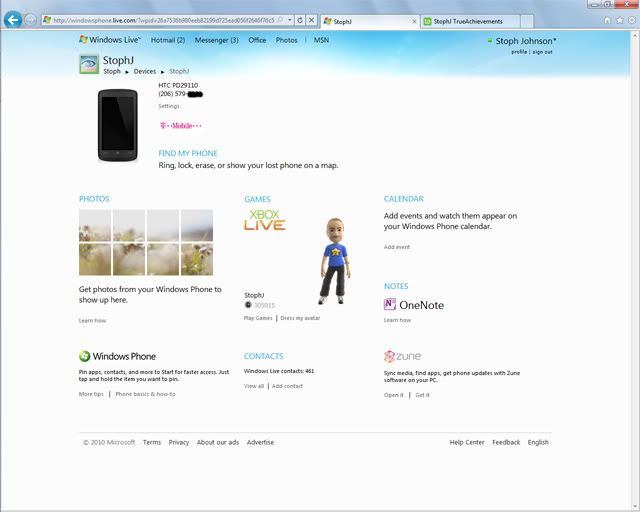Open Hotmail (2) menu item

(168, 40)
